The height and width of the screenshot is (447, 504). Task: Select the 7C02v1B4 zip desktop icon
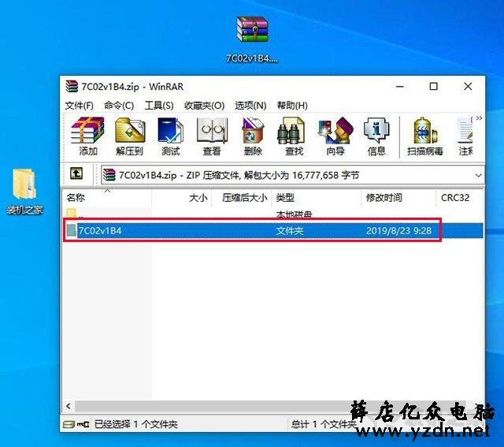[252, 39]
